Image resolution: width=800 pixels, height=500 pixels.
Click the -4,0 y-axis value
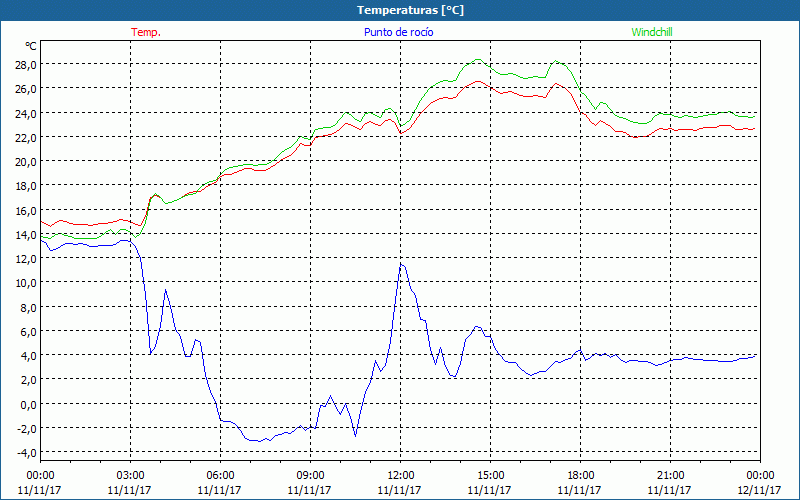click(27, 453)
